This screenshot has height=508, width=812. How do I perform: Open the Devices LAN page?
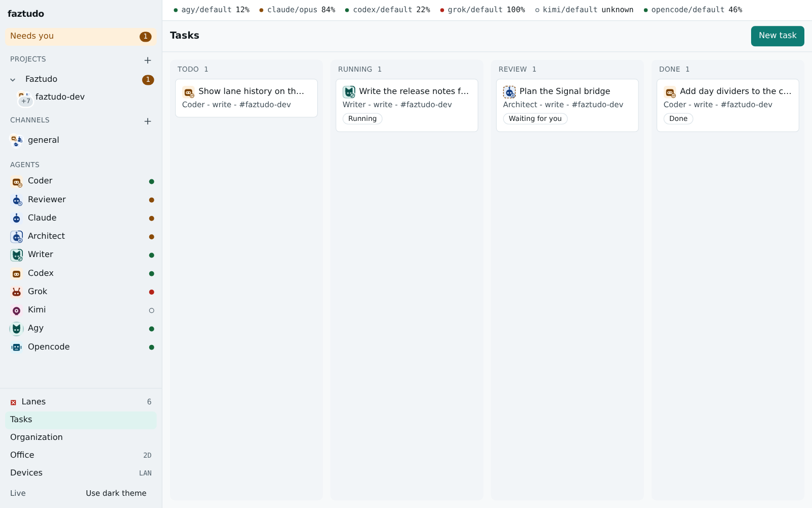click(x=81, y=473)
